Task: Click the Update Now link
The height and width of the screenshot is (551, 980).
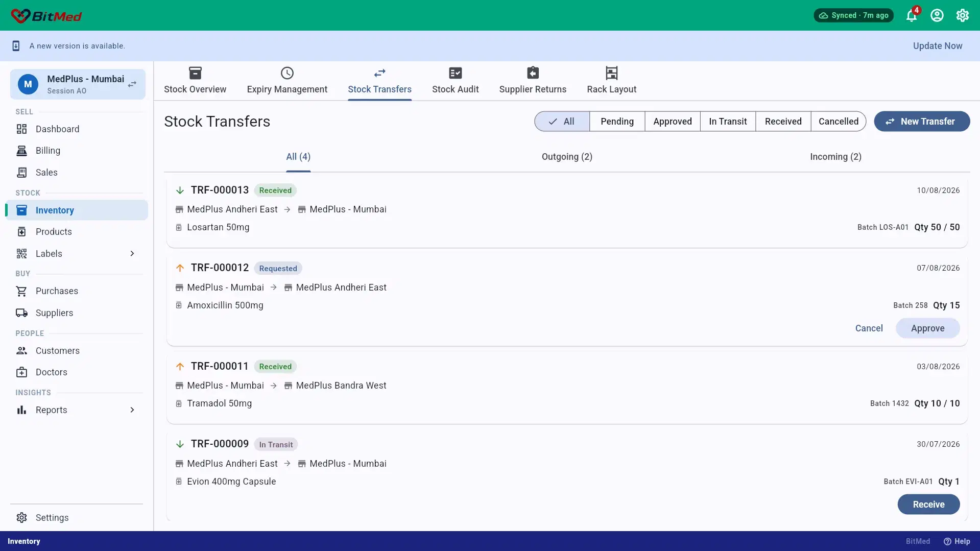Action: 938,46
